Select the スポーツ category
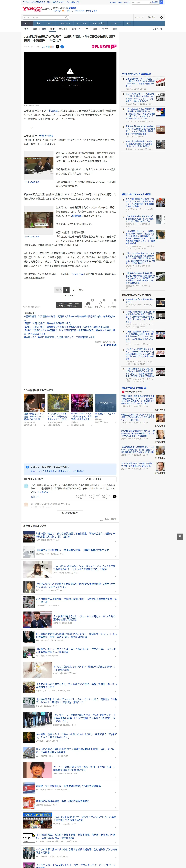The height and width of the screenshot is (868, 186). (x=76, y=29)
